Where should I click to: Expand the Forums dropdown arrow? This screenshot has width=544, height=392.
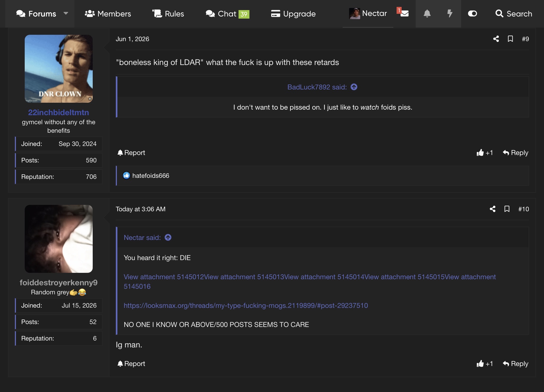66,14
